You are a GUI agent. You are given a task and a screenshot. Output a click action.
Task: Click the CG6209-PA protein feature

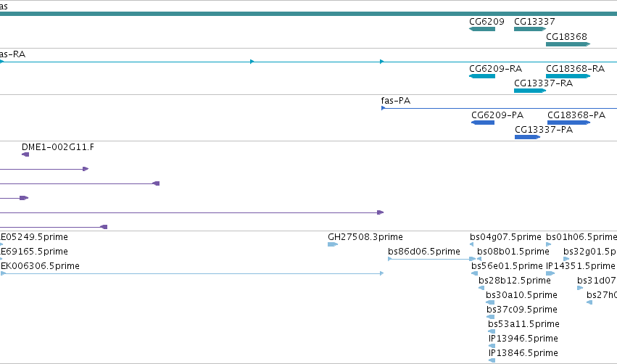[483, 123]
